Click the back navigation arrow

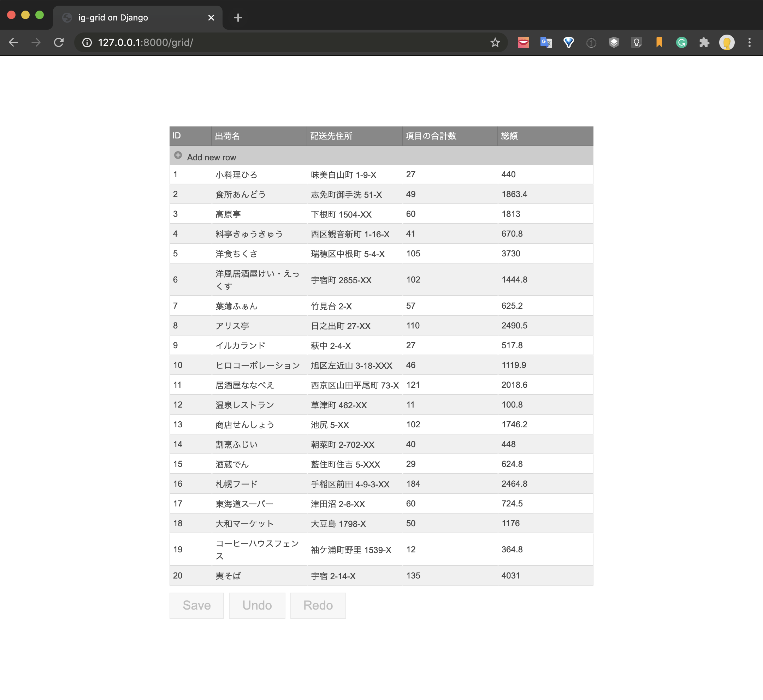coord(14,42)
